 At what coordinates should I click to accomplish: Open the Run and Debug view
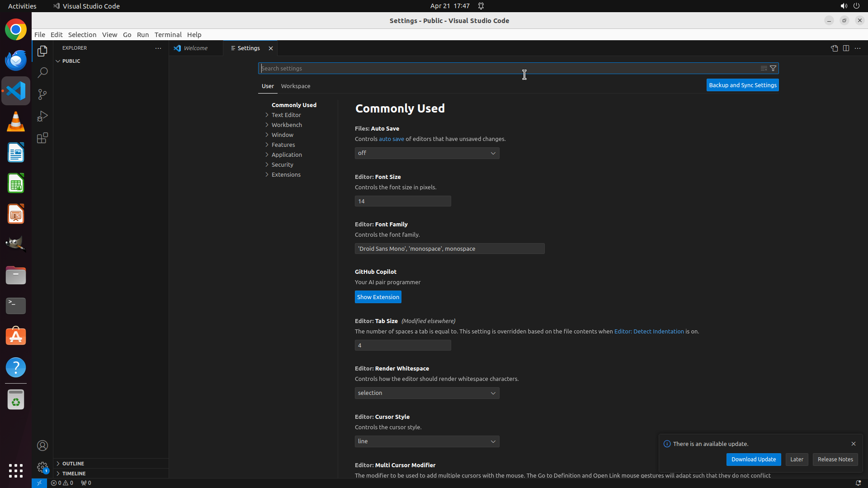(42, 116)
